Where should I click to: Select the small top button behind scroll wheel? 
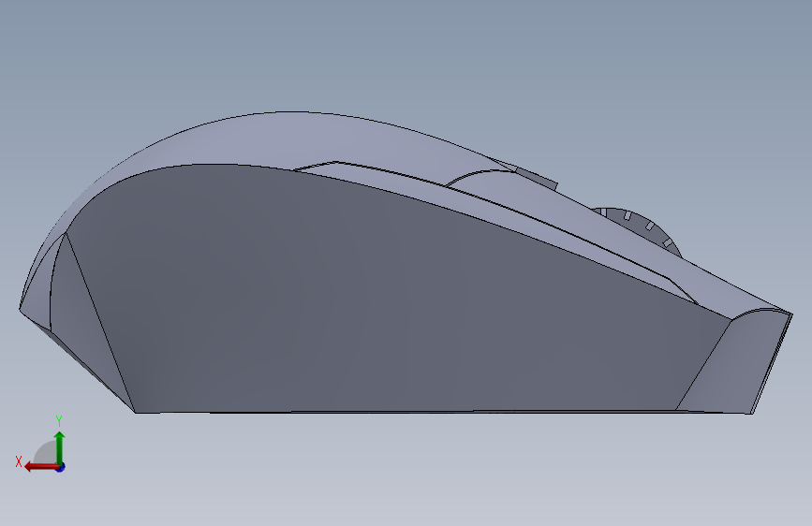(x=536, y=177)
